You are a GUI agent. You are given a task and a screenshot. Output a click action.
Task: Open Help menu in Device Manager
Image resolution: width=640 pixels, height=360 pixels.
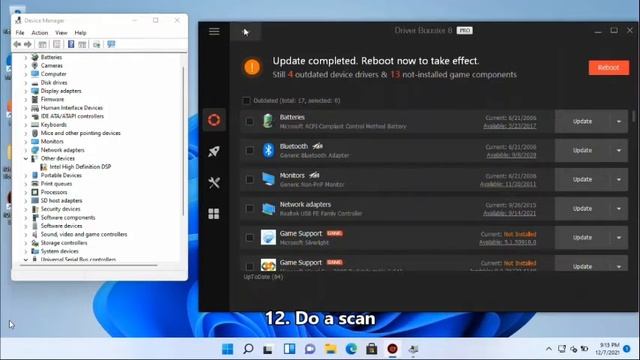click(80, 33)
